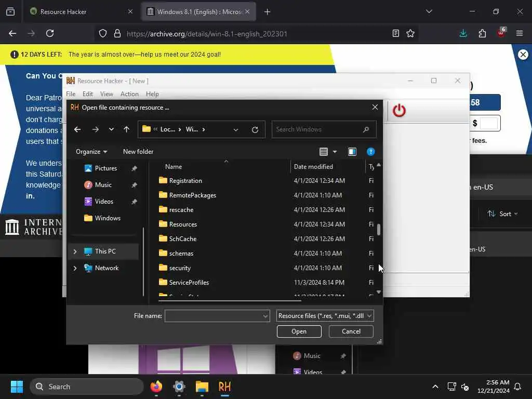
Task: Refresh the folder listing in dialog
Action: coord(255,129)
